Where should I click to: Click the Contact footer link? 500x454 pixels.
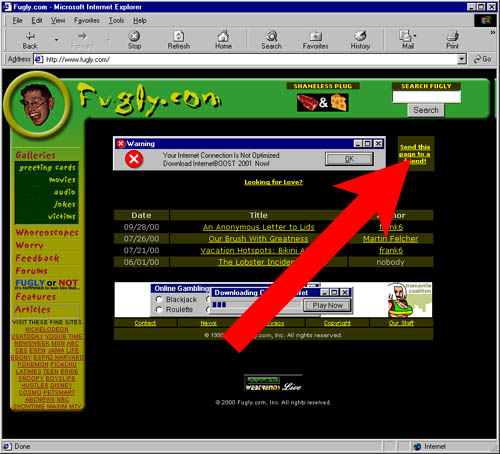tap(145, 323)
